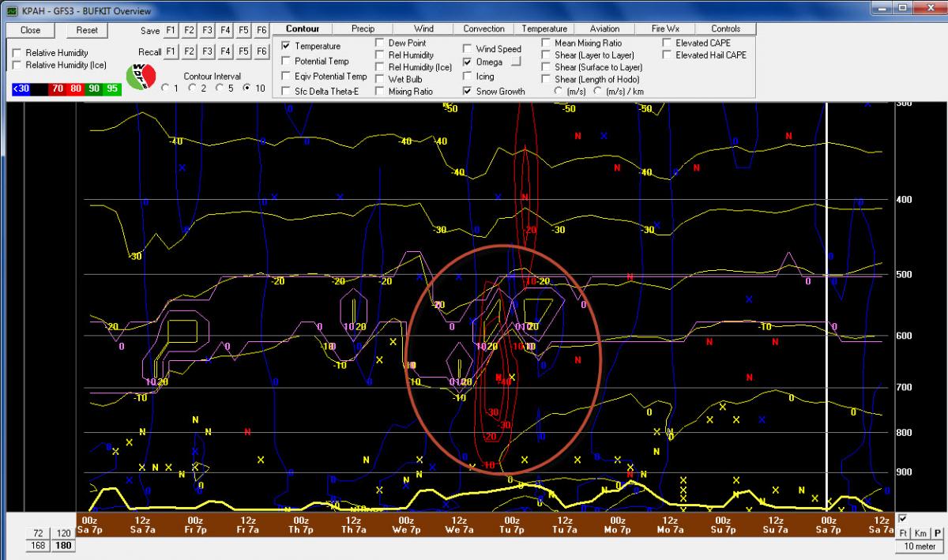The width and height of the screenshot is (948, 560).
Task: Set contour interval to 1
Action: pos(164,88)
